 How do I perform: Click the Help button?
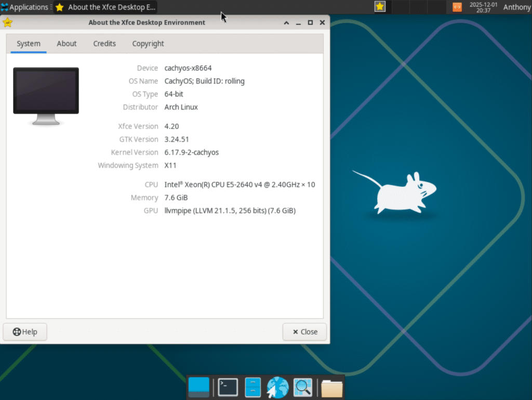pos(25,332)
